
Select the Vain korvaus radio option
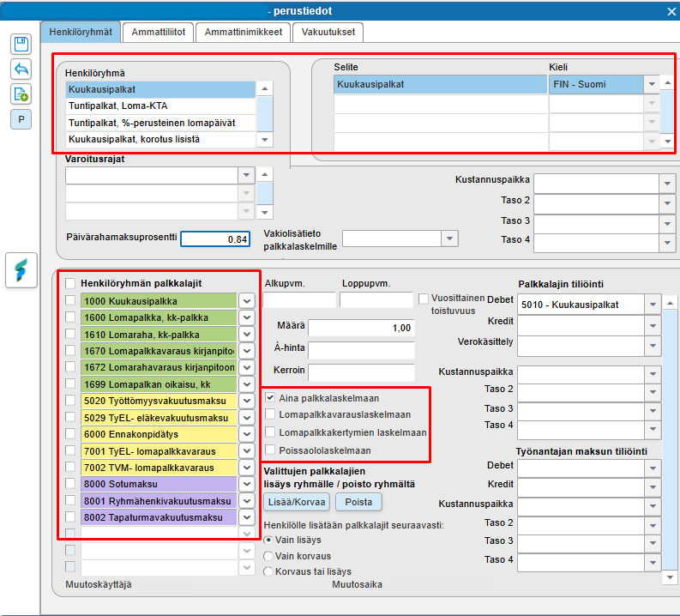point(268,556)
